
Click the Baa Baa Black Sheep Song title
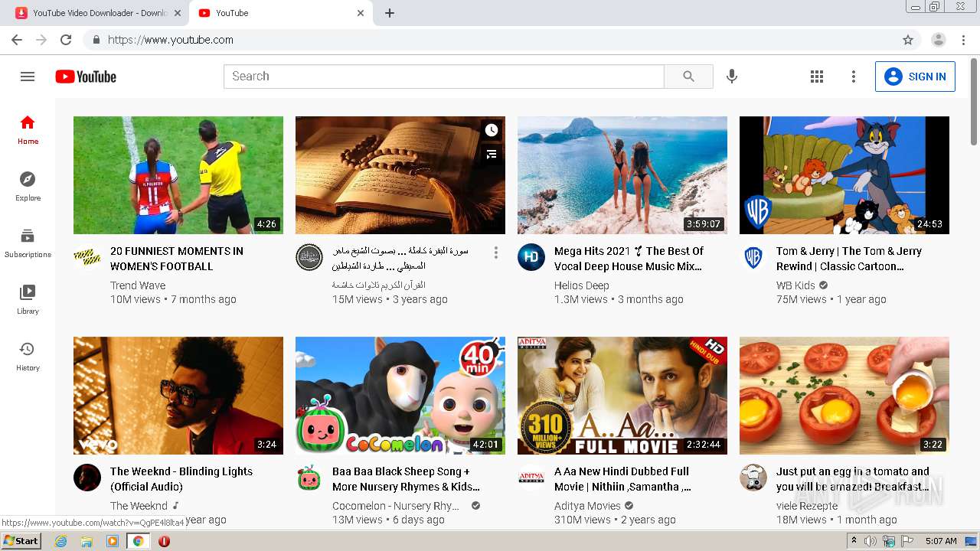pos(407,479)
